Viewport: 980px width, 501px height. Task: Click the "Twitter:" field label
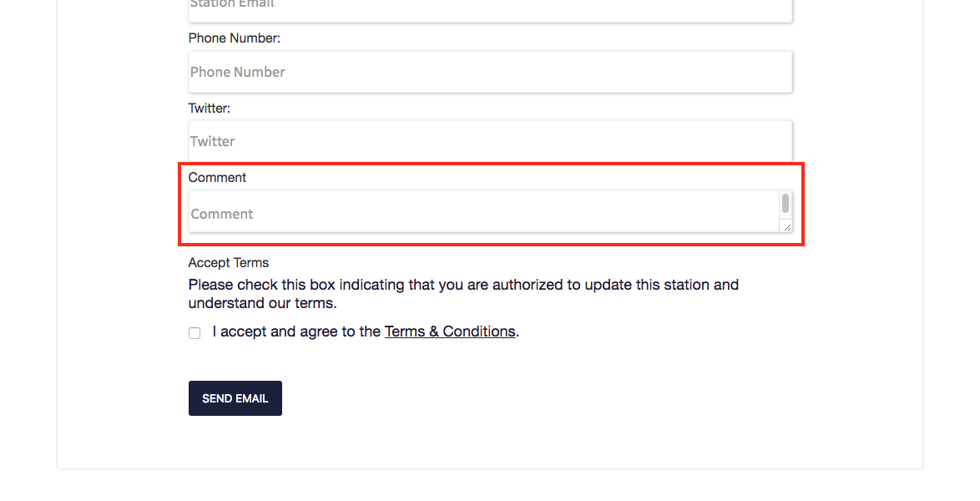pos(210,109)
